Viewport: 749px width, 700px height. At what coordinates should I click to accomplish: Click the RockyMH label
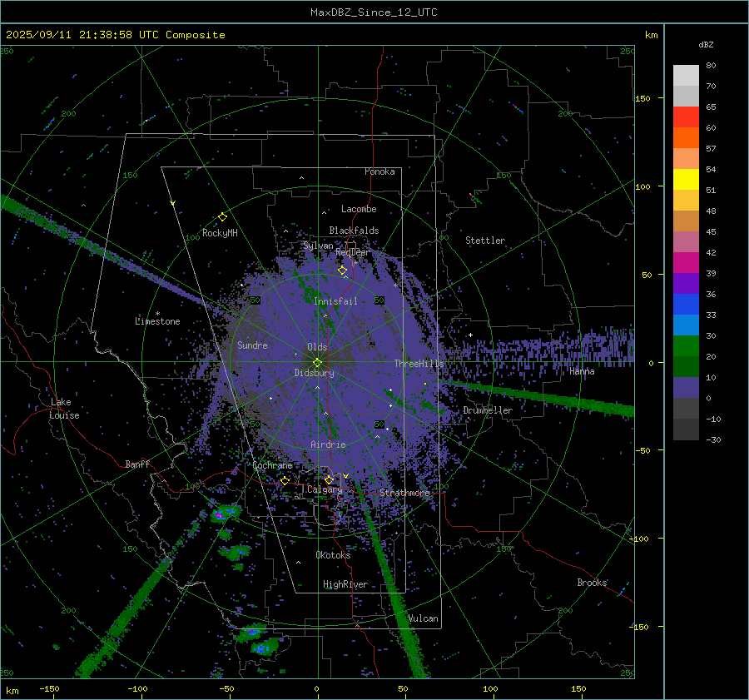click(220, 233)
